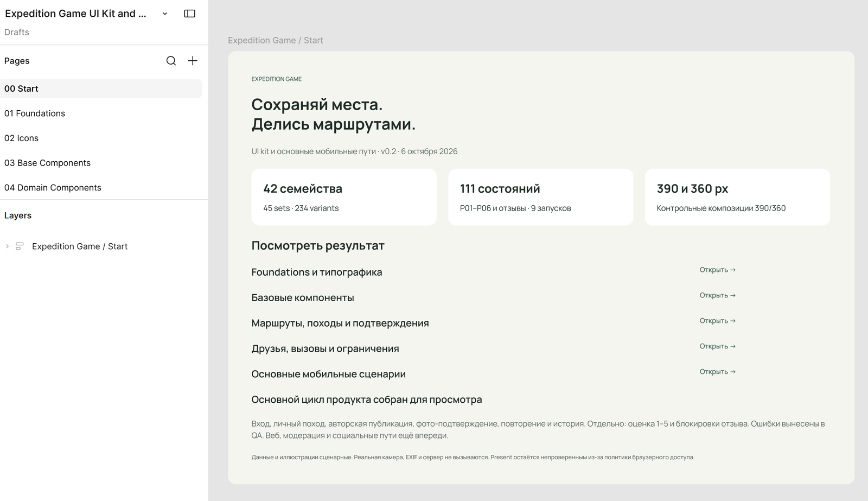
Task: Click the Базовые компоненты row title
Action: 303,297
